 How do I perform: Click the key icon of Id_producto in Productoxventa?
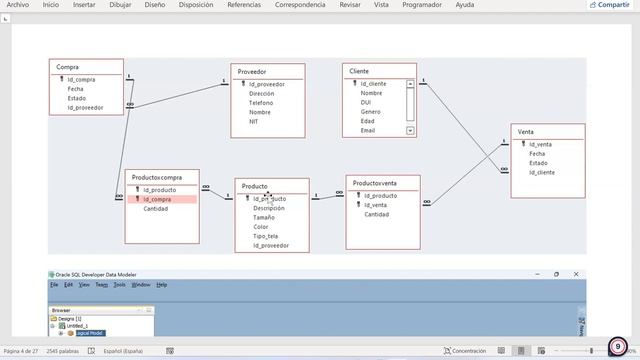click(x=358, y=196)
